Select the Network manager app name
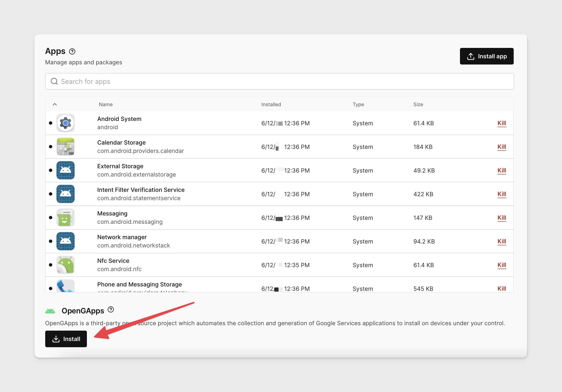562x392 pixels. 122,237
